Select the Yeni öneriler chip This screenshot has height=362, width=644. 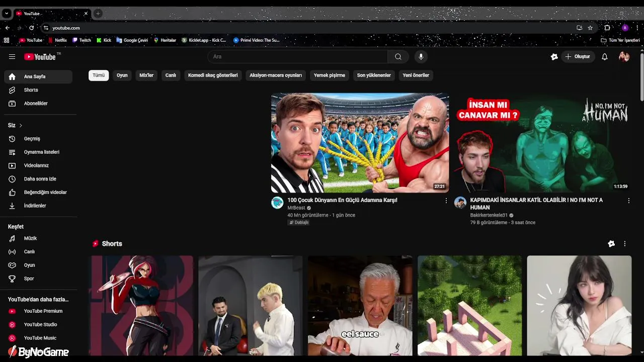click(x=416, y=75)
